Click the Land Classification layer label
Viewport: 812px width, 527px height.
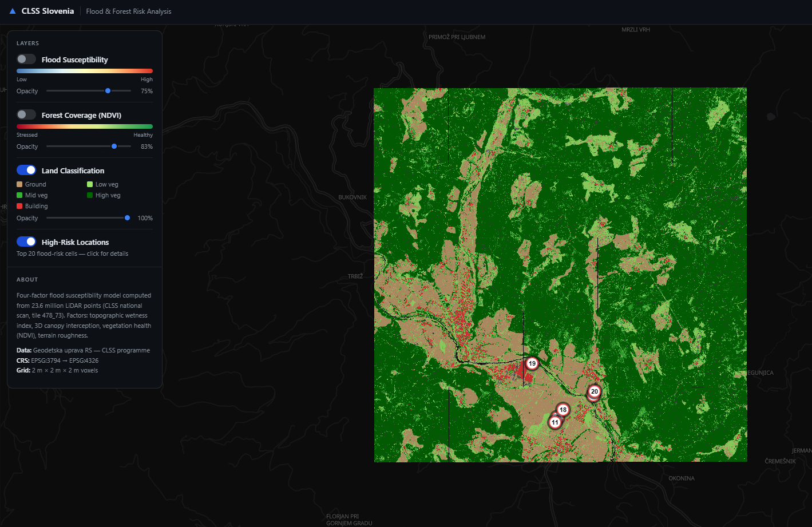pos(73,171)
